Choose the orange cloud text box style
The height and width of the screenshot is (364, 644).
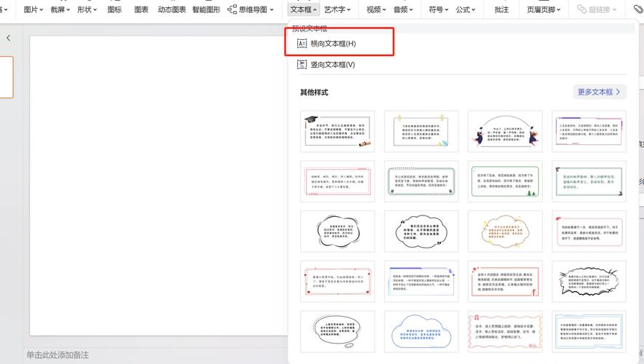coord(505,232)
